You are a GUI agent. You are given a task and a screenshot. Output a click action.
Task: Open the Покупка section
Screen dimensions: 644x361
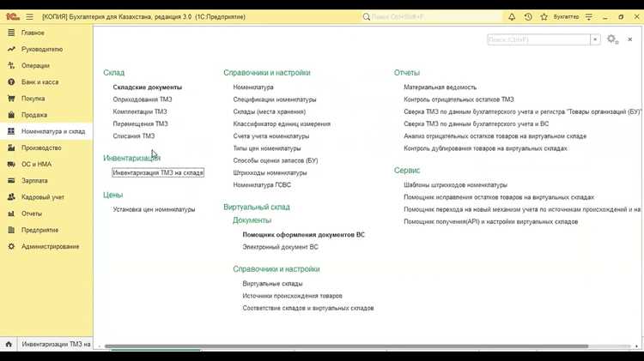(x=33, y=98)
